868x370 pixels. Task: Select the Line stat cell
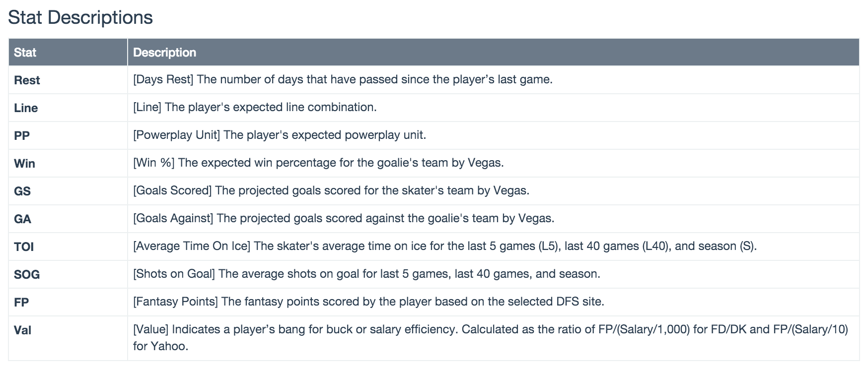[x=26, y=108]
